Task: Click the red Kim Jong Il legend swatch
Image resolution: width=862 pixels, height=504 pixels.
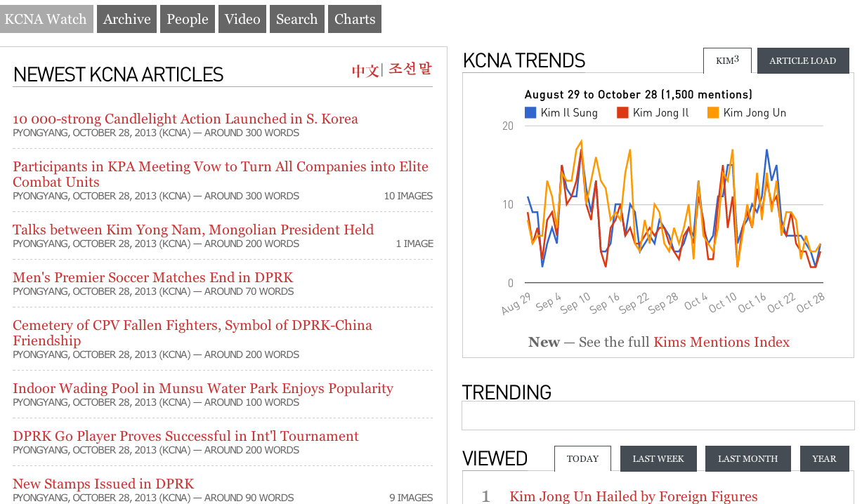Action: click(x=622, y=112)
